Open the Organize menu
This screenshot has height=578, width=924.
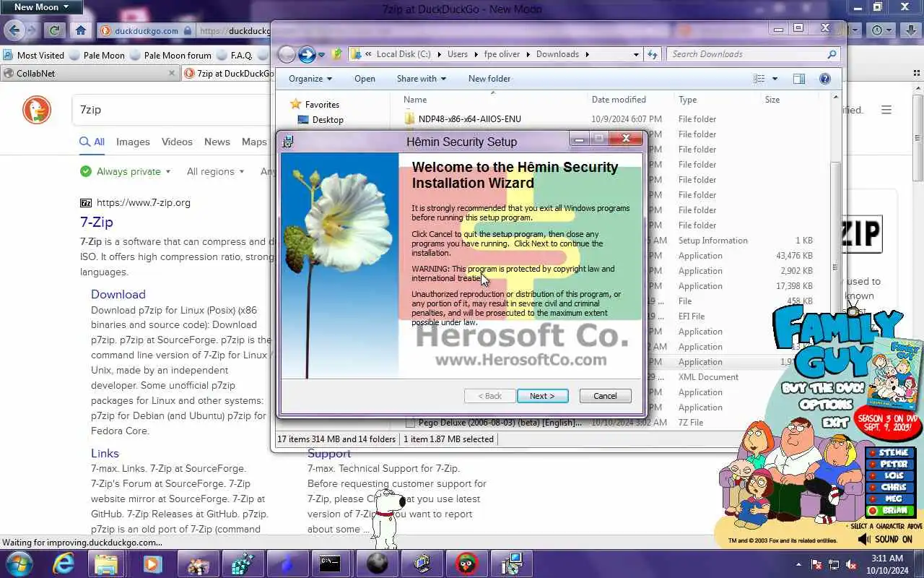point(310,79)
